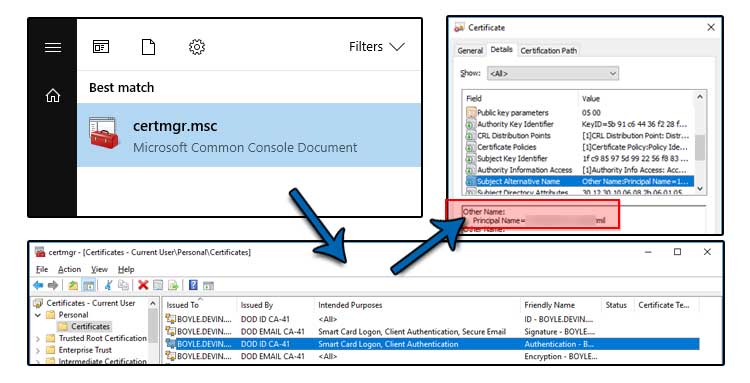The height and width of the screenshot is (383, 750).
Task: Select the CRL Distribution Points field
Action: 579,136
